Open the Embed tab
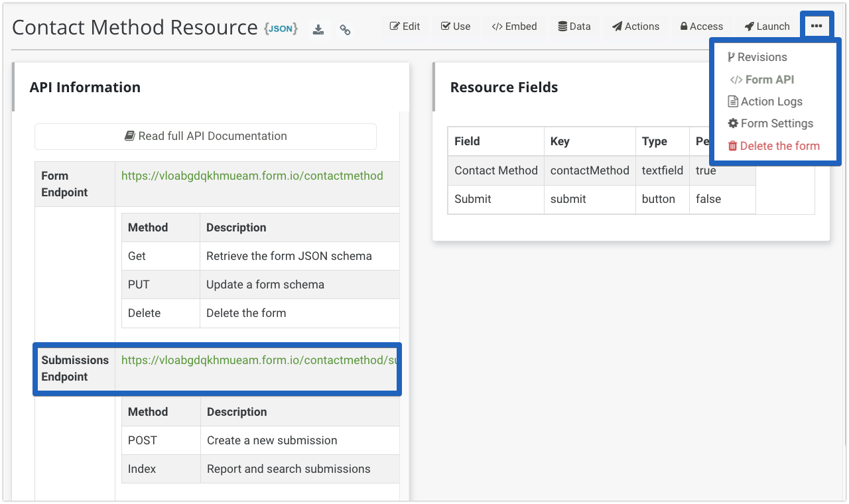Image resolution: width=849 pixels, height=504 pixels. [x=514, y=27]
